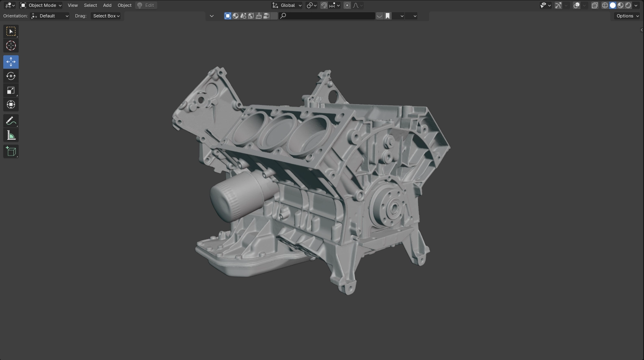Open the Add menu
Image resolution: width=644 pixels, height=360 pixels.
(x=107, y=5)
